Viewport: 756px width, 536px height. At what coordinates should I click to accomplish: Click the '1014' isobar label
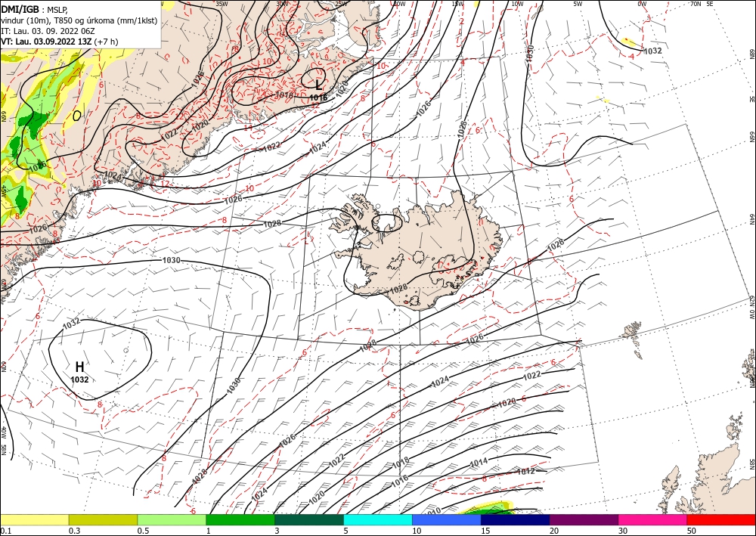(x=479, y=463)
